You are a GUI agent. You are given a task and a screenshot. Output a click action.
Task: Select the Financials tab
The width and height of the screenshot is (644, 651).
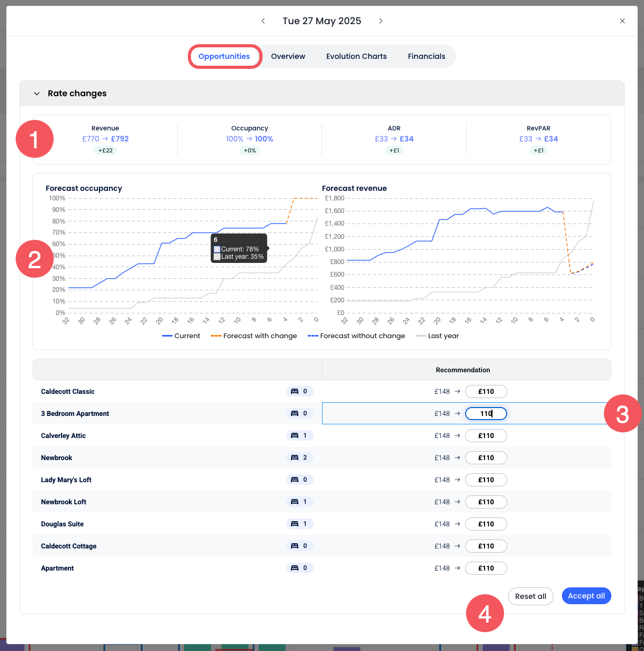[426, 56]
